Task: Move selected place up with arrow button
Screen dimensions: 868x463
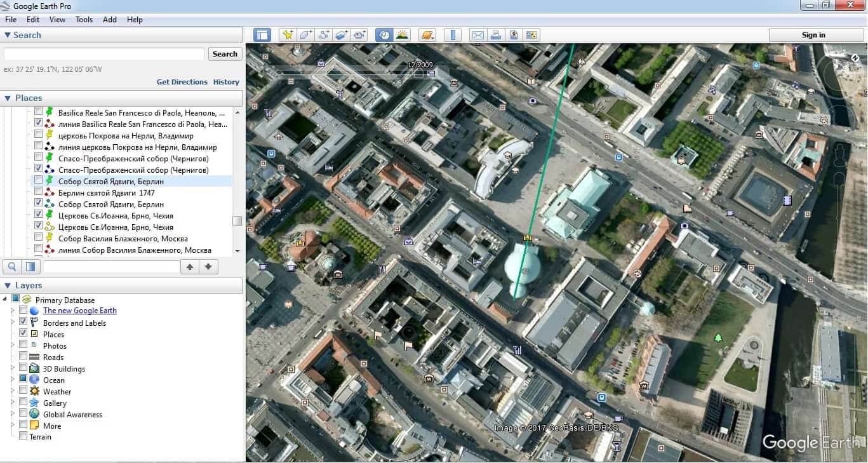Action: 190,267
